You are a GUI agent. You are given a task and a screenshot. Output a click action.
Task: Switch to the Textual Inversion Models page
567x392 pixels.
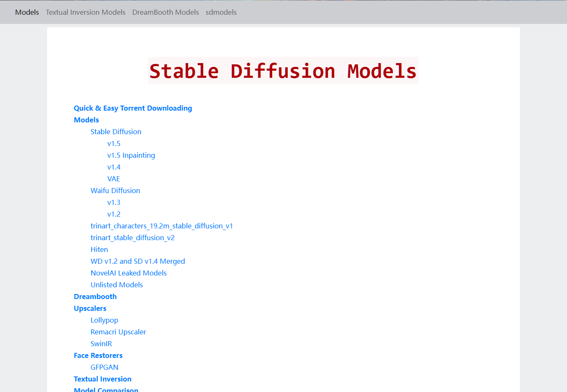tap(85, 12)
